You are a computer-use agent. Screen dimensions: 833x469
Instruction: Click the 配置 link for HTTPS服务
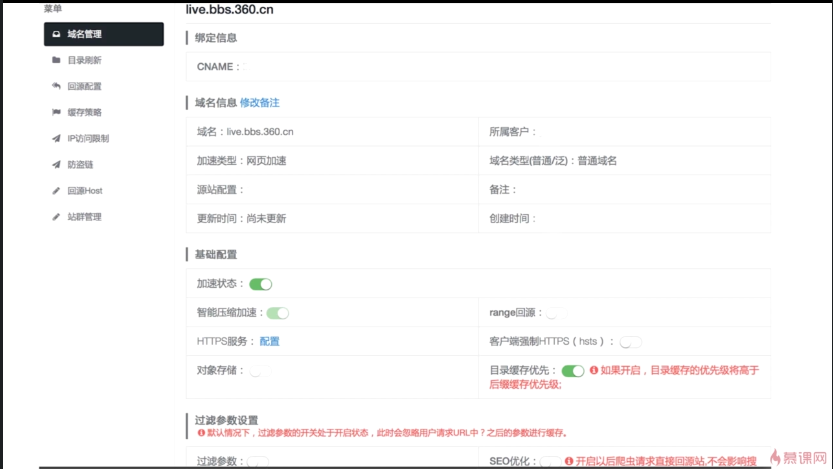tap(270, 341)
